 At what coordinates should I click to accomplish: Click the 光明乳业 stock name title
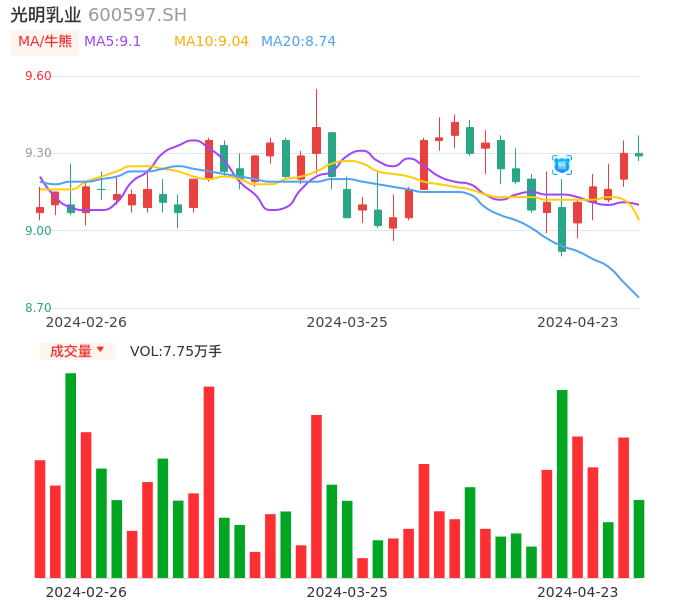[x=45, y=15]
